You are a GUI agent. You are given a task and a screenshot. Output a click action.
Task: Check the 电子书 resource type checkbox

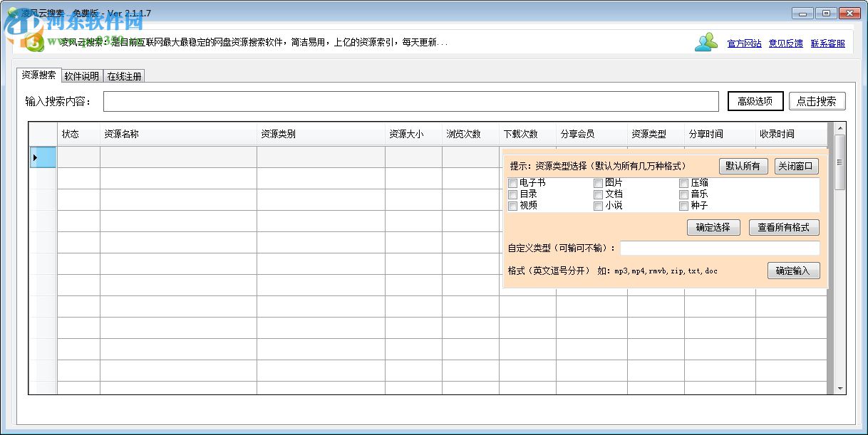[512, 183]
